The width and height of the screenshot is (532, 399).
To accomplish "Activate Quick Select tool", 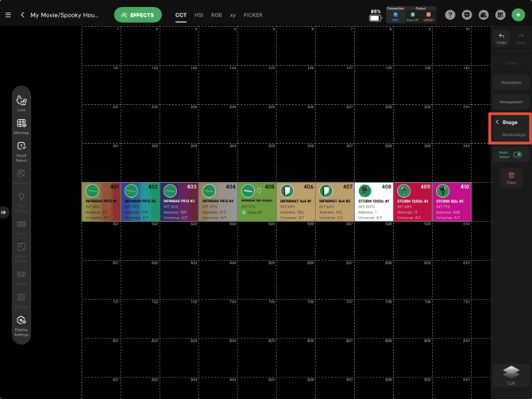I will click(x=21, y=152).
